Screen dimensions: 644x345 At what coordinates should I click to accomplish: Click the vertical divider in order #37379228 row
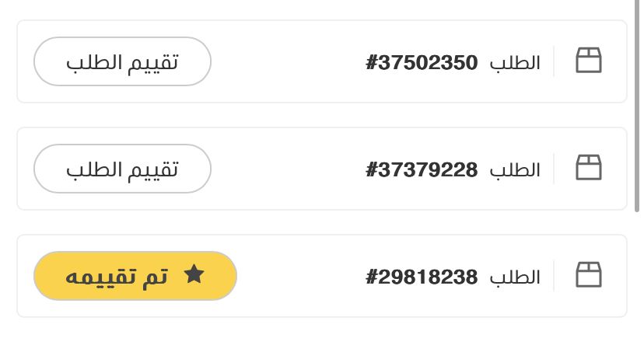click(x=554, y=169)
